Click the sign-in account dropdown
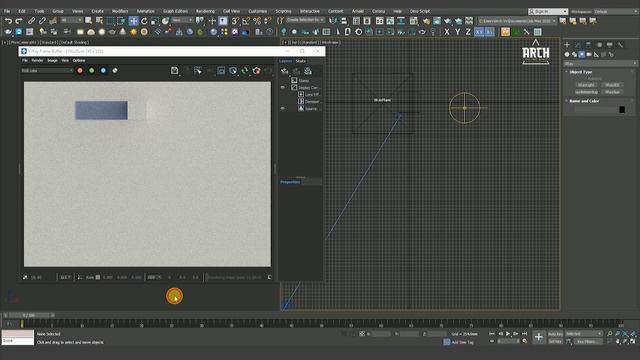 point(548,11)
